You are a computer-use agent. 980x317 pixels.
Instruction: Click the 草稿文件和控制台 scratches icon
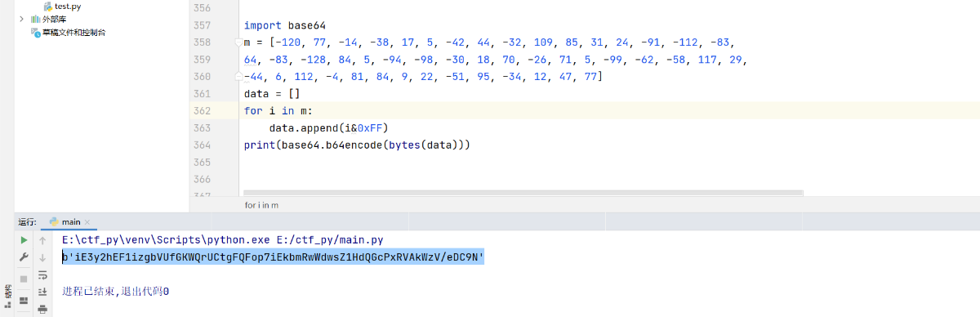tap(35, 33)
